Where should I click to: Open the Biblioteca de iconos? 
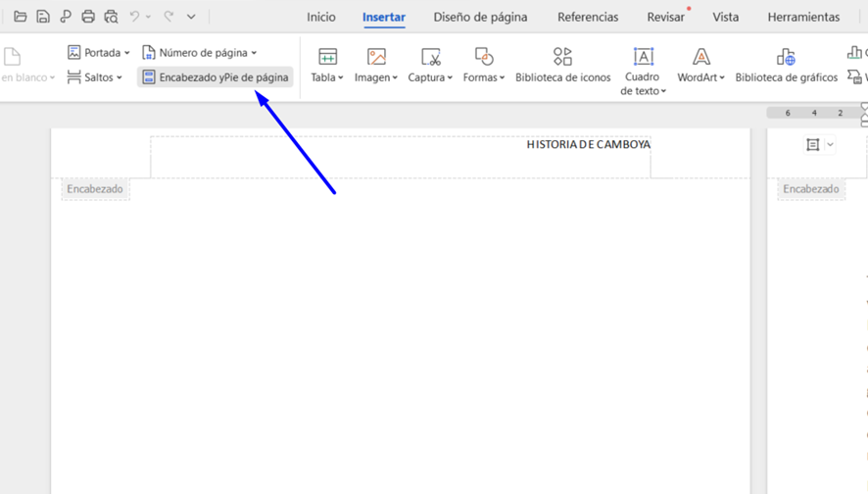click(563, 66)
